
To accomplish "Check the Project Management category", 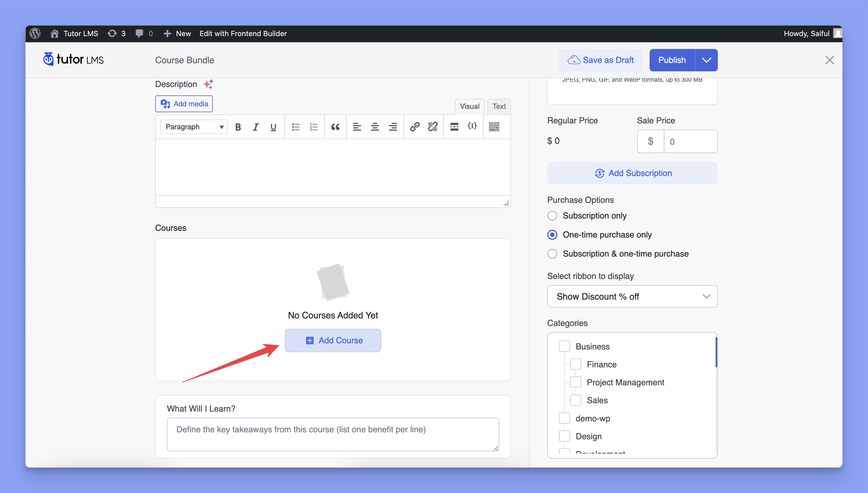I will click(575, 382).
